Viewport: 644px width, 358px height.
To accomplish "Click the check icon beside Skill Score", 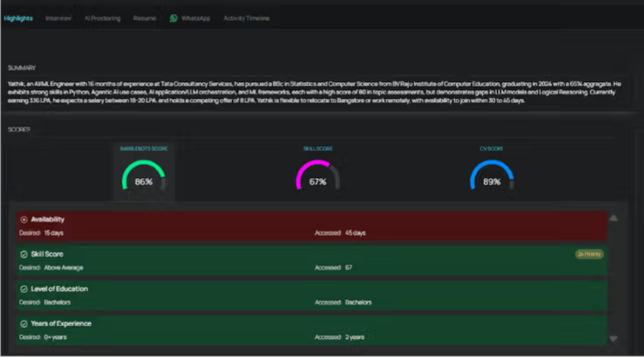I will [x=24, y=254].
